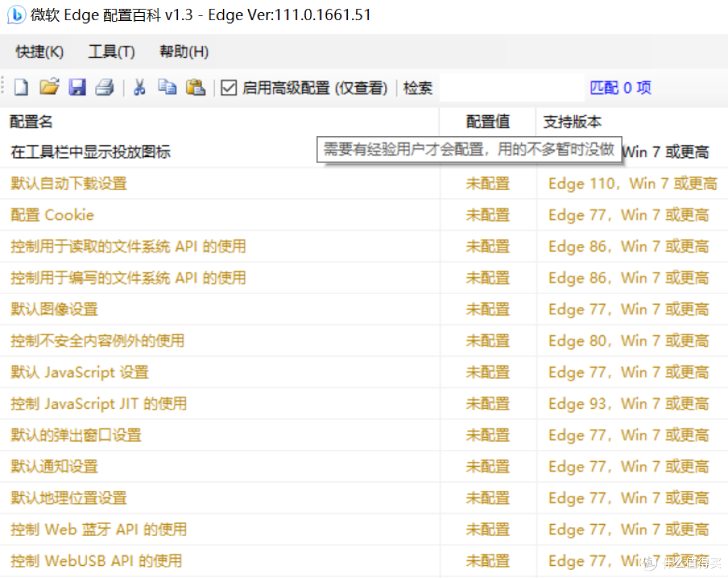
Task: Select the 默认自动下载设置 row
Action: 364,183
